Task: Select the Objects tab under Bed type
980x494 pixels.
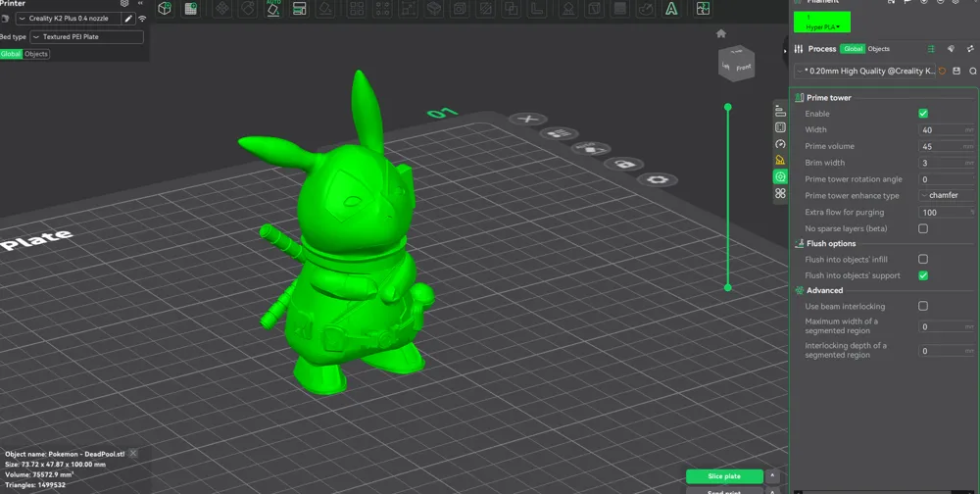Action: (35, 54)
